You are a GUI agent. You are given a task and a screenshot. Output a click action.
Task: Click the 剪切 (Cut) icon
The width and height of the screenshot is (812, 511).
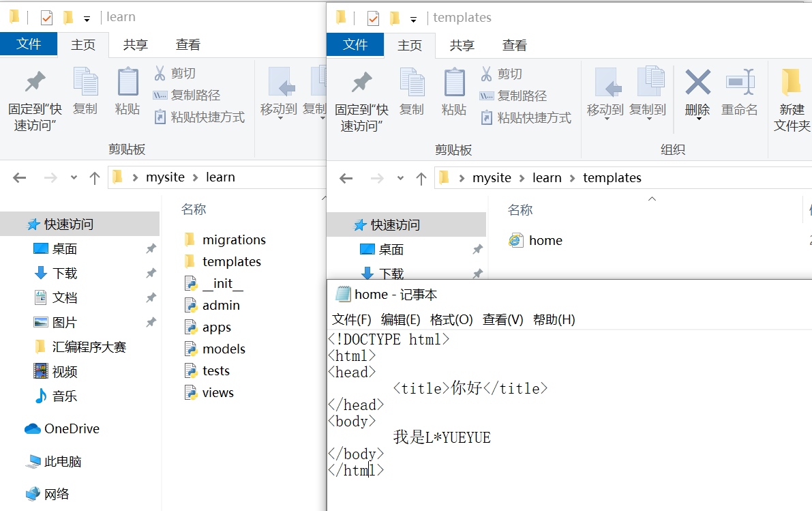click(501, 73)
